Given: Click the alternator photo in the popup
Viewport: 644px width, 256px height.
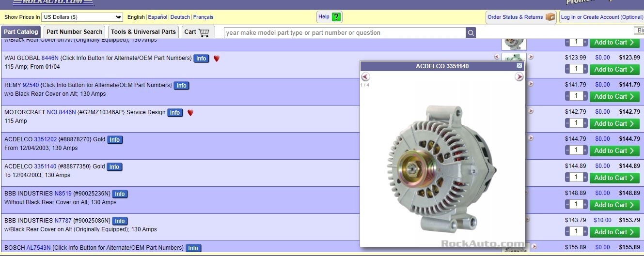Looking at the screenshot, I should (x=441, y=168).
